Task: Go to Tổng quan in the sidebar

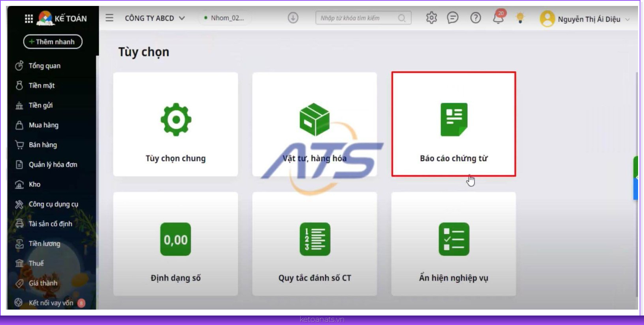Action: click(x=38, y=66)
